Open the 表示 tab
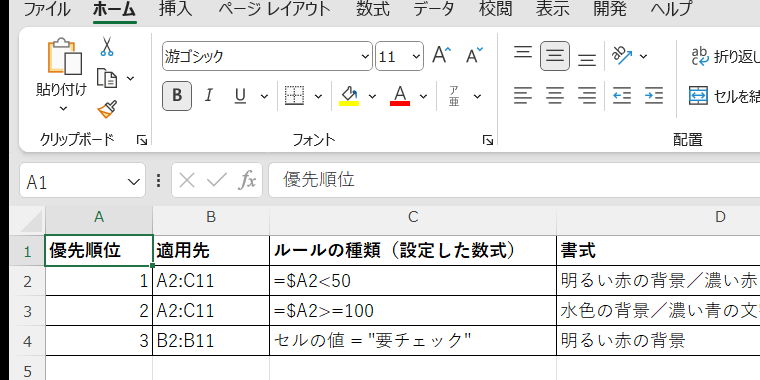This screenshot has height=380, width=760. (x=553, y=9)
